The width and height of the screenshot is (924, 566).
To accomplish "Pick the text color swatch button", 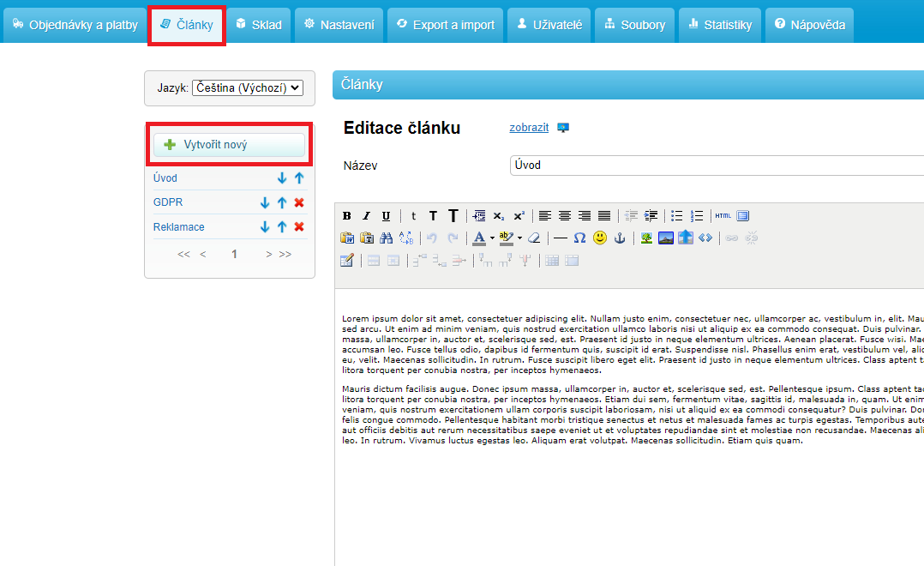I will click(x=479, y=238).
